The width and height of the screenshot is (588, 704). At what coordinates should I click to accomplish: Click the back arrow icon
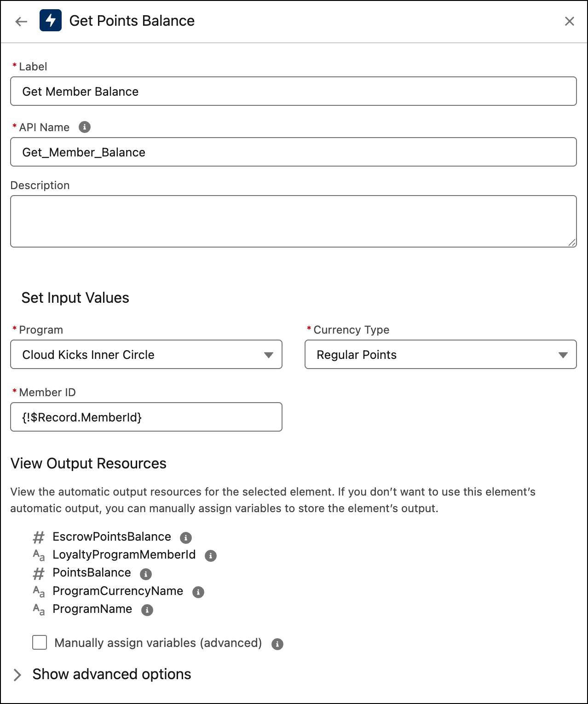[21, 21]
